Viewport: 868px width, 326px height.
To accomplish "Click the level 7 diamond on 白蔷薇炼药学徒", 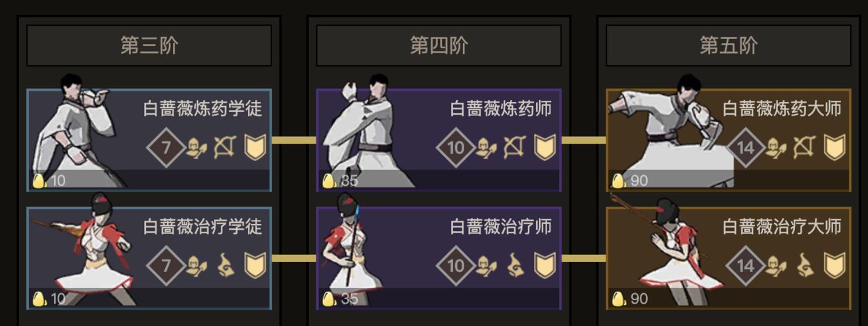I will click(166, 148).
